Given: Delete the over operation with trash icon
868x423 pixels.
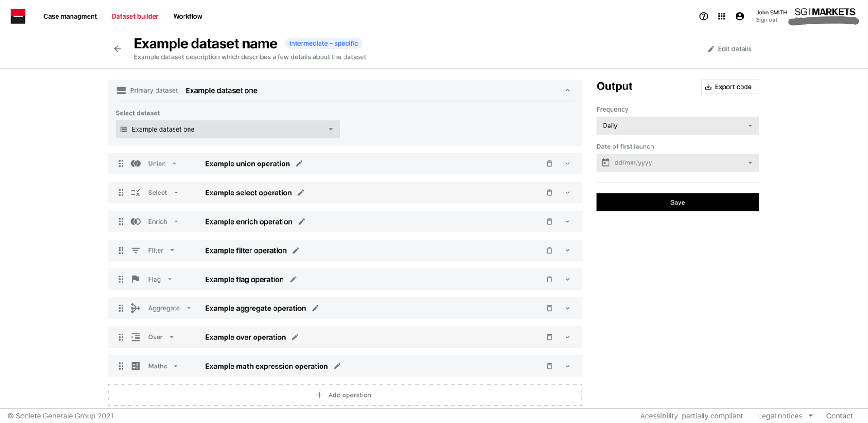Looking at the screenshot, I should (549, 337).
